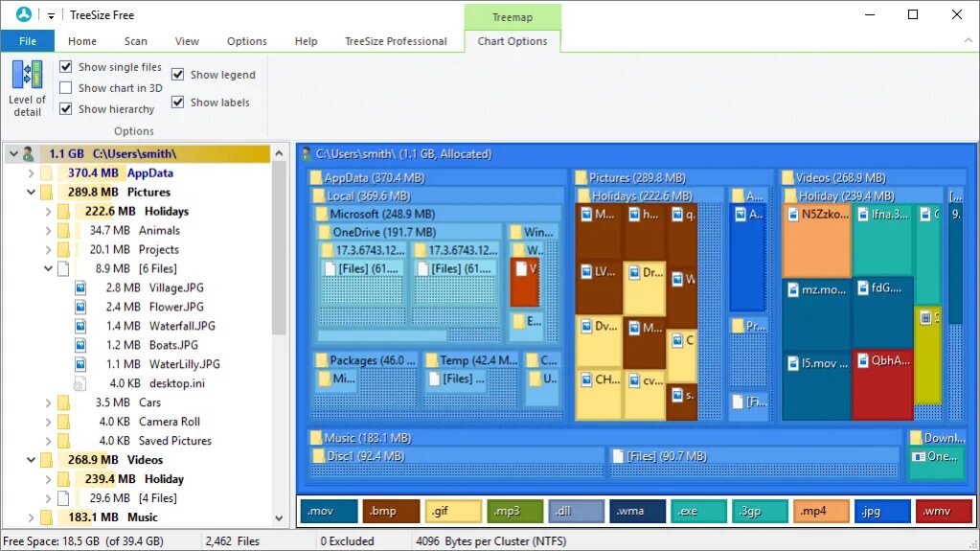Collapse the C:\Users\smith\ root node

click(13, 154)
